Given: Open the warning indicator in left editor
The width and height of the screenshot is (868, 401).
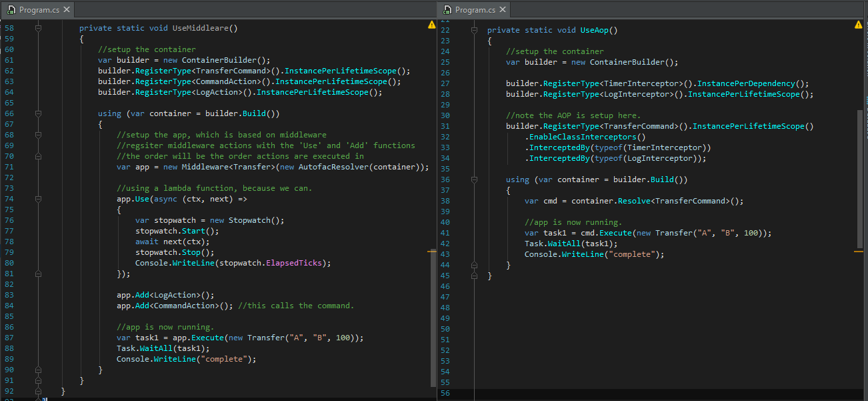Looking at the screenshot, I should 431,25.
